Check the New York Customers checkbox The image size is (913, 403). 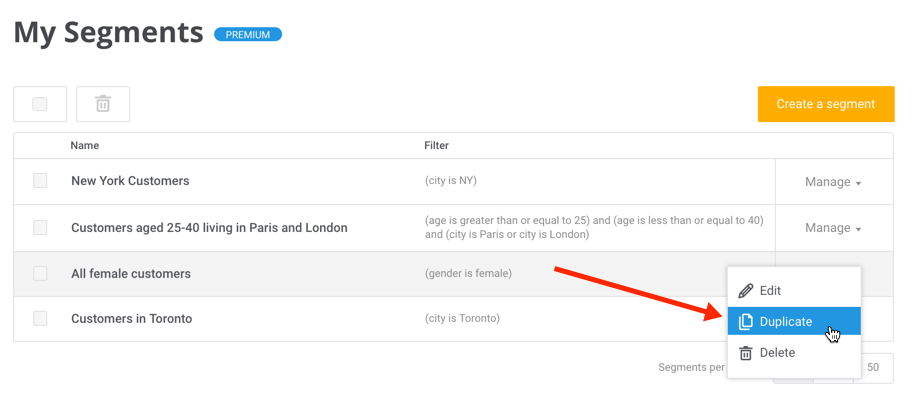coord(40,181)
